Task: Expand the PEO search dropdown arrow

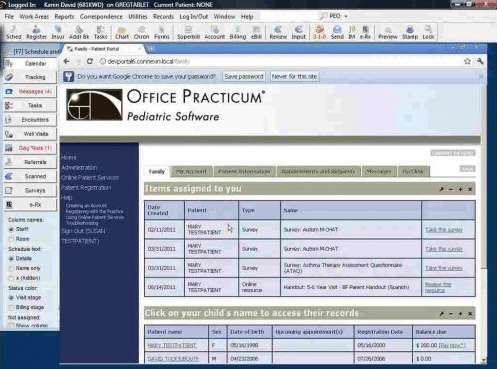Action: pos(346,16)
